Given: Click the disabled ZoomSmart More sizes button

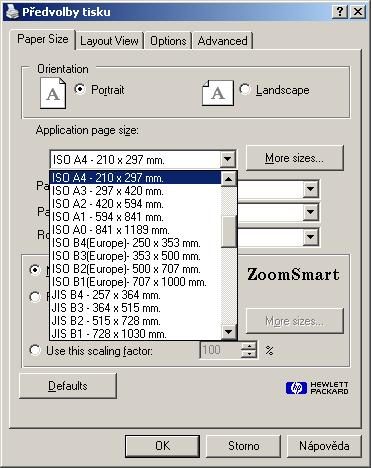Looking at the screenshot, I should coord(294,321).
